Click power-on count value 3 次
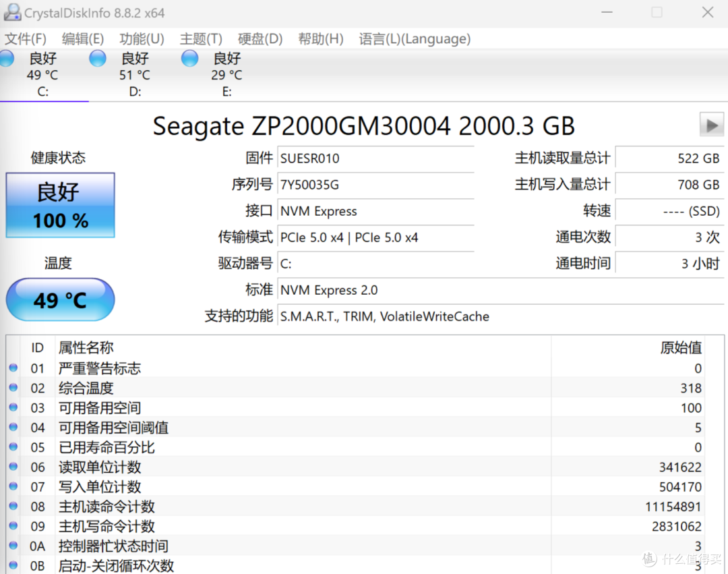Screen dimensions: 728x574 (669, 237)
